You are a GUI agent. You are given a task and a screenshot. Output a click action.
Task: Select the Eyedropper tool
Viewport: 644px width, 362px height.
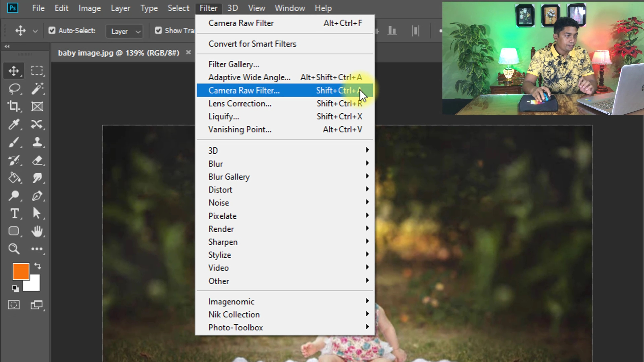(x=14, y=124)
